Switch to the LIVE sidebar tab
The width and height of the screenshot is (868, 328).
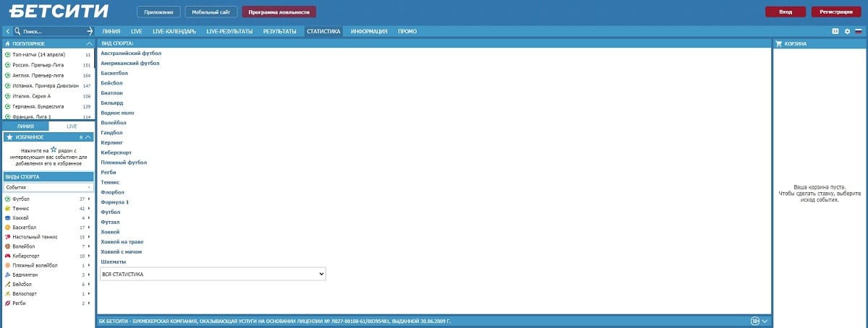pyautogui.click(x=72, y=126)
